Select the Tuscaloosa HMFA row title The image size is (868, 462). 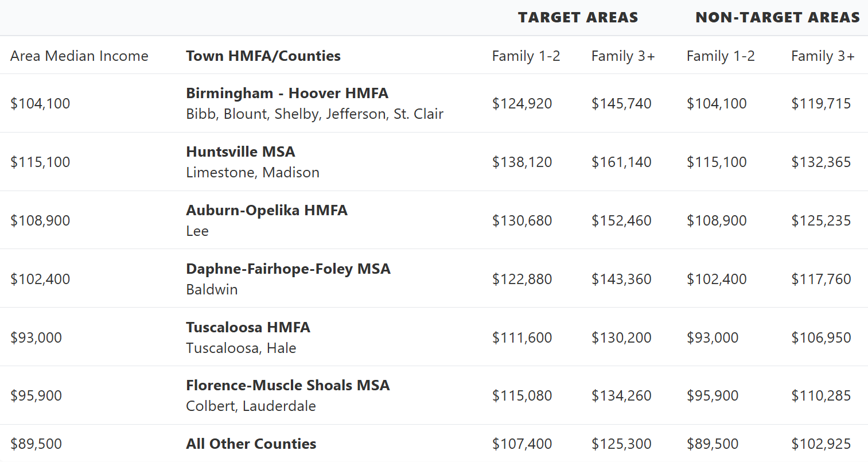248,327
